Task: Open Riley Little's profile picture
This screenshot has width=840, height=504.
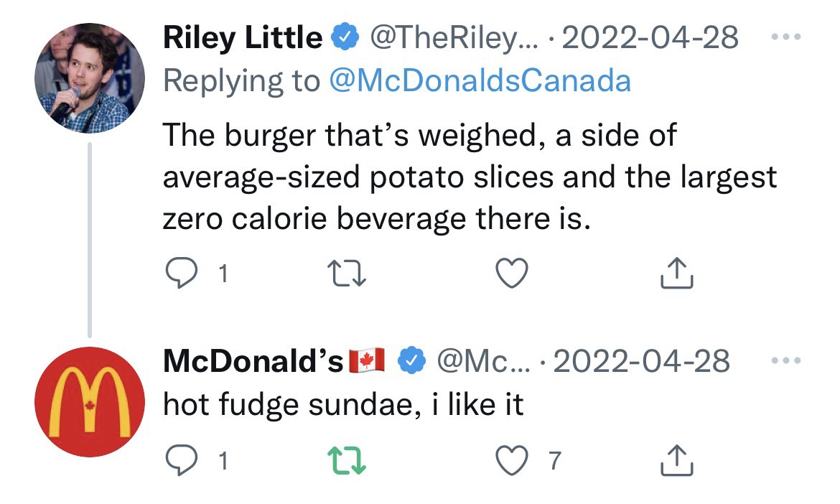Action: coord(90,78)
